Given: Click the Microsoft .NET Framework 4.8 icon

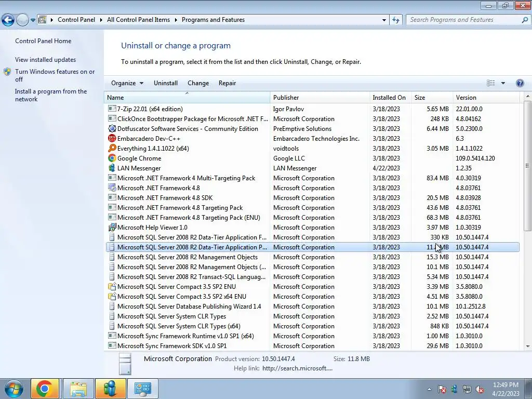Looking at the screenshot, I should [x=112, y=188].
